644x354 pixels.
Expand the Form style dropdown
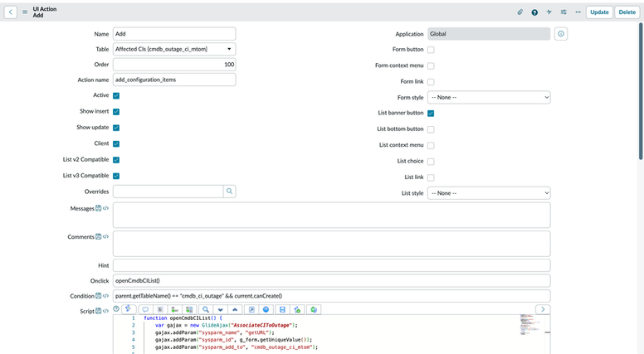coord(489,97)
